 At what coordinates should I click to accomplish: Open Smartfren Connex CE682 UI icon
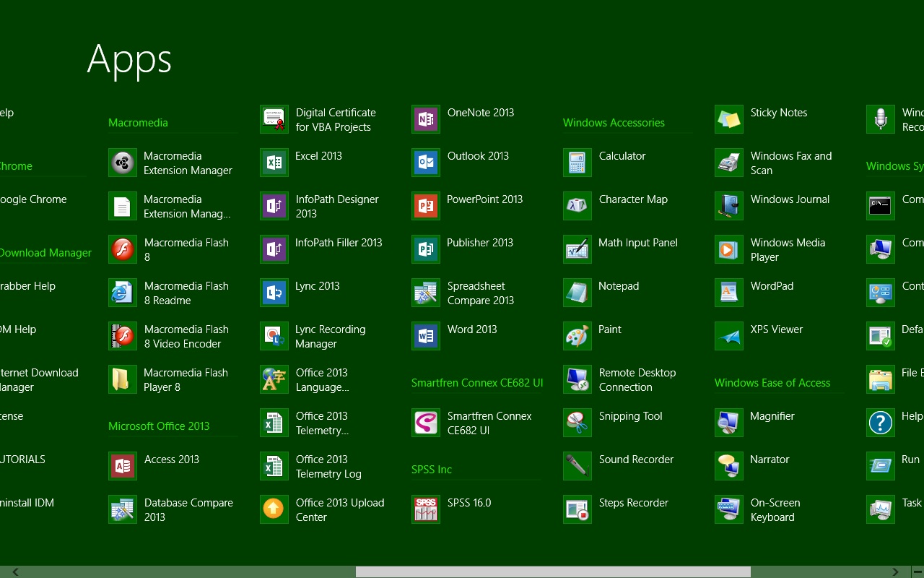pos(426,423)
